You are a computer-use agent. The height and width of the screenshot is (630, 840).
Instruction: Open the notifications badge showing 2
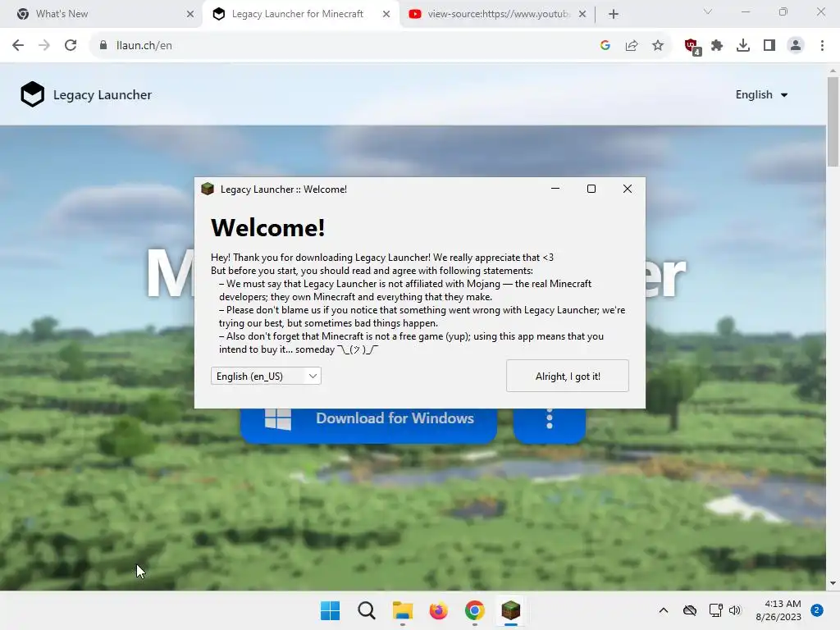tap(817, 610)
